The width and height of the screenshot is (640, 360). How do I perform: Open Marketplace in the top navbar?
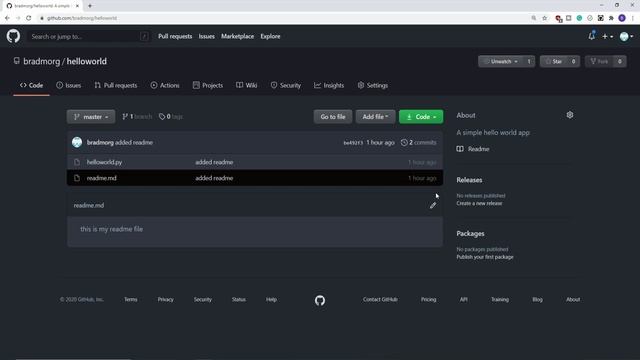pos(238,36)
